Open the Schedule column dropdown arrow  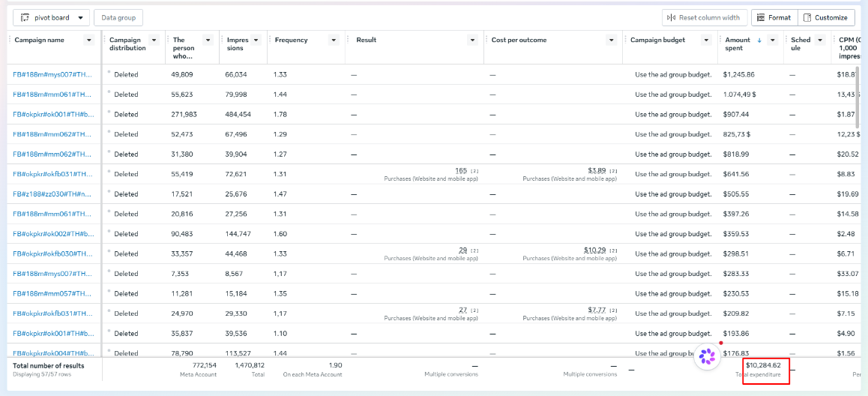[x=820, y=40]
